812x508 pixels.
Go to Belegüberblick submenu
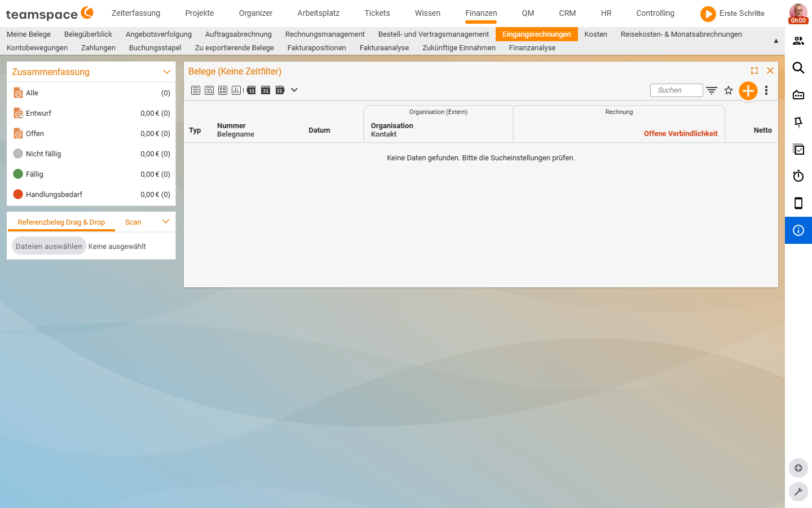coord(88,34)
